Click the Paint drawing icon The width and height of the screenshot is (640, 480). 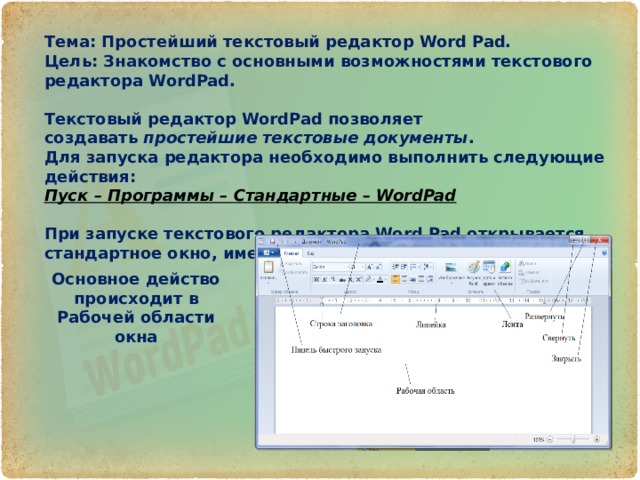coord(473,267)
